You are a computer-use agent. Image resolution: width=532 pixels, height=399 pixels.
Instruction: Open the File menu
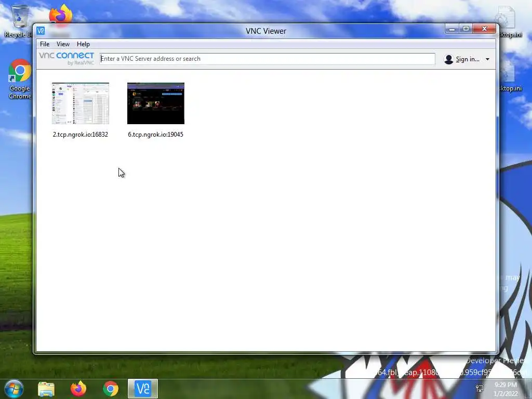pyautogui.click(x=45, y=44)
